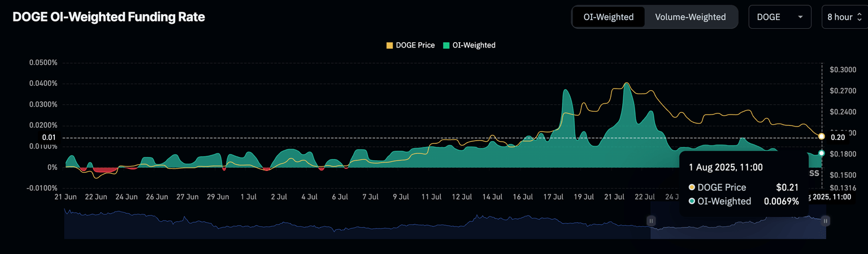Click the $0.2700 price axis label

coord(843,90)
